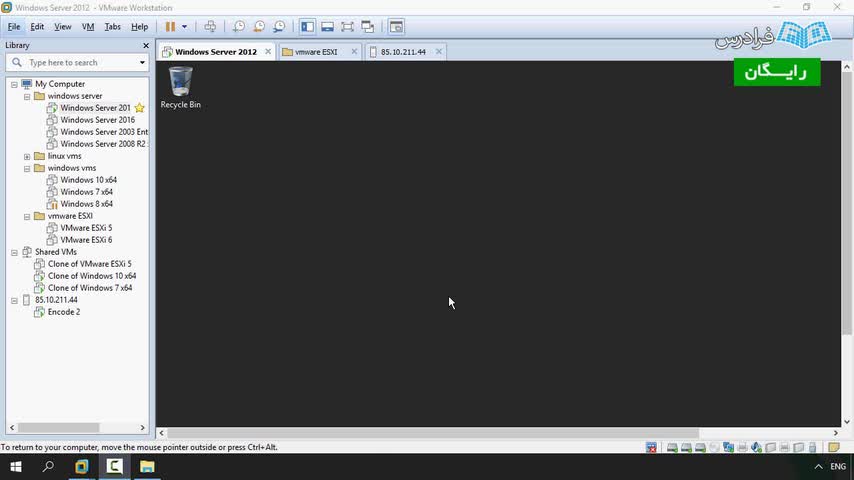The image size is (854, 480).
Task: Open the Help menu
Action: (139, 27)
